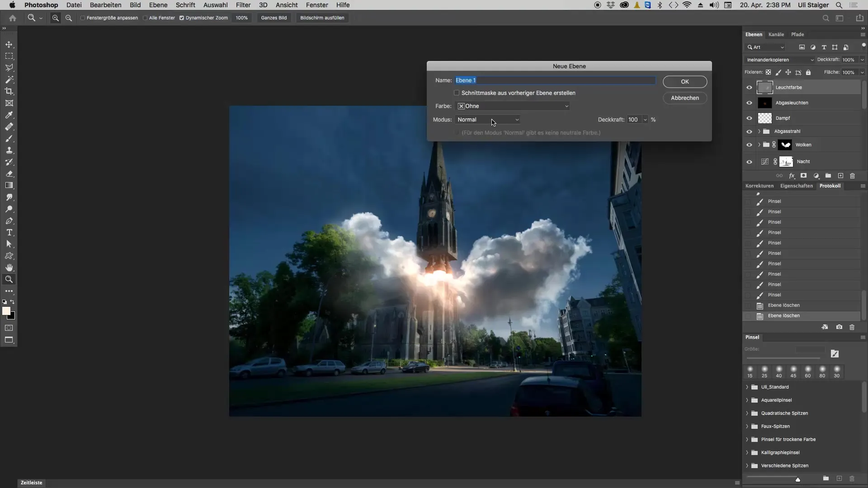Switch to the Kanäle tab

776,34
